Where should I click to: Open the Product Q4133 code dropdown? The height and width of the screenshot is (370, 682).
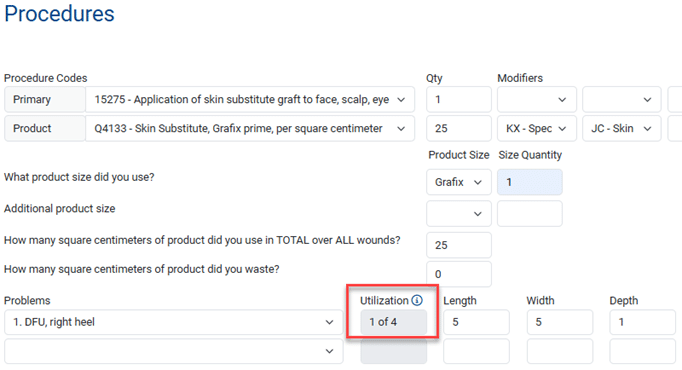coord(250,129)
